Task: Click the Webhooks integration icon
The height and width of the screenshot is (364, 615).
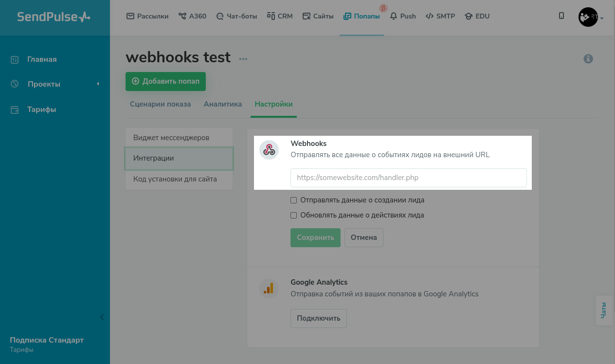Action: 269,150
